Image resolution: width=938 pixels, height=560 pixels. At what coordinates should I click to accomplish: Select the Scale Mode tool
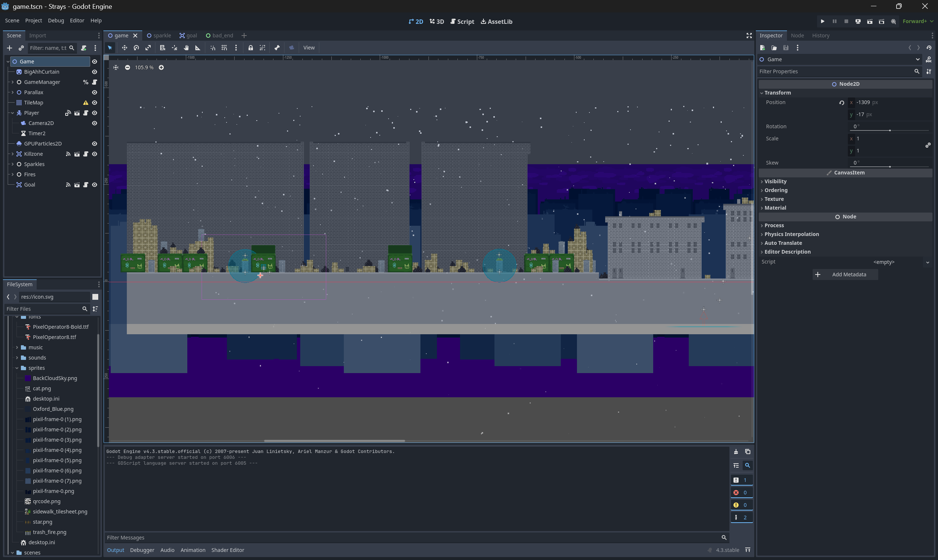pos(148,48)
